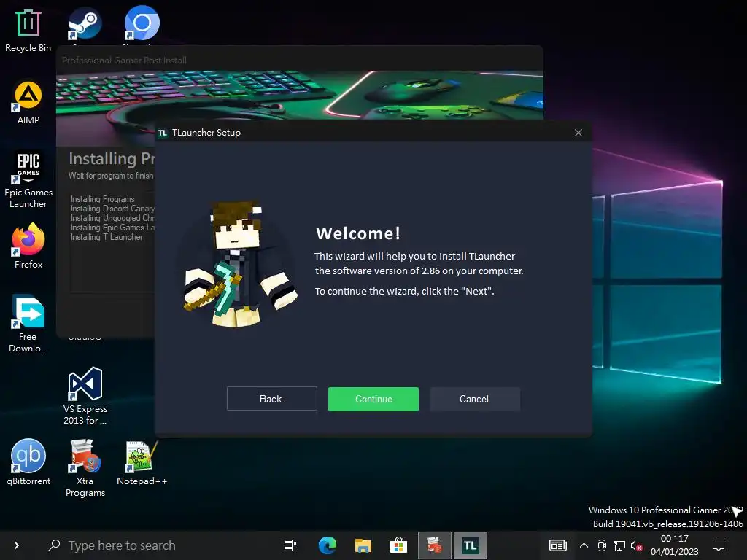
Task: Switch to the Post Install taskbar item
Action: pyautogui.click(x=435, y=545)
